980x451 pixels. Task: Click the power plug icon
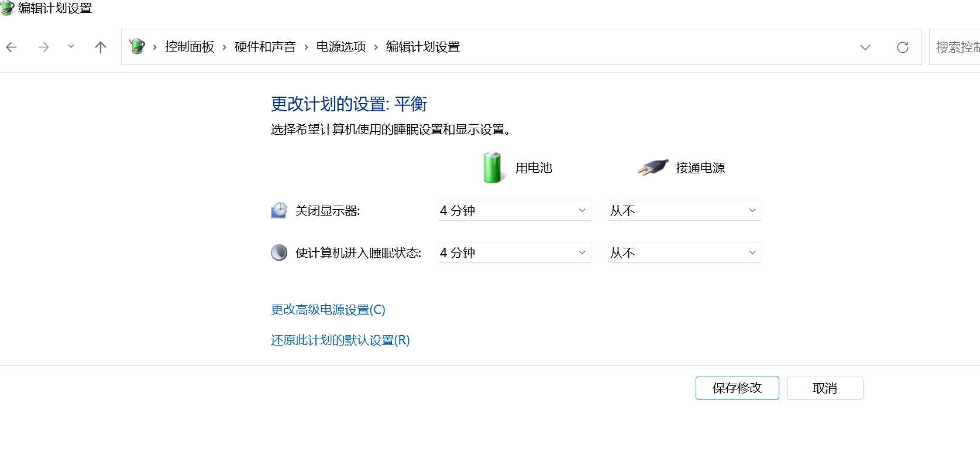652,168
